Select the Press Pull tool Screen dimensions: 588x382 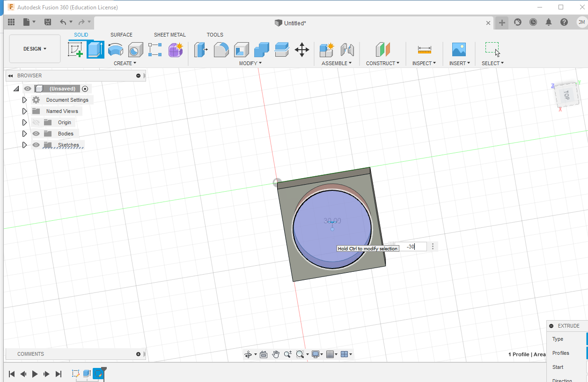(201, 50)
